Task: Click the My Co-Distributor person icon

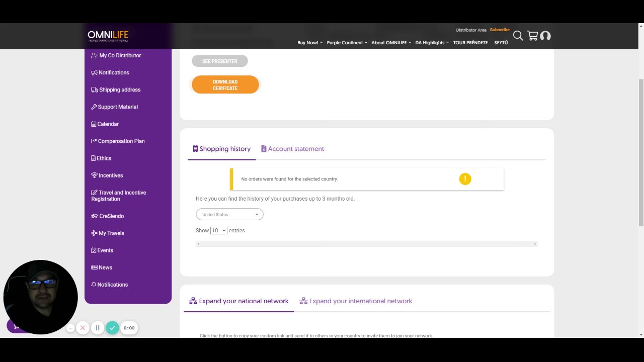Action: pyautogui.click(x=94, y=55)
